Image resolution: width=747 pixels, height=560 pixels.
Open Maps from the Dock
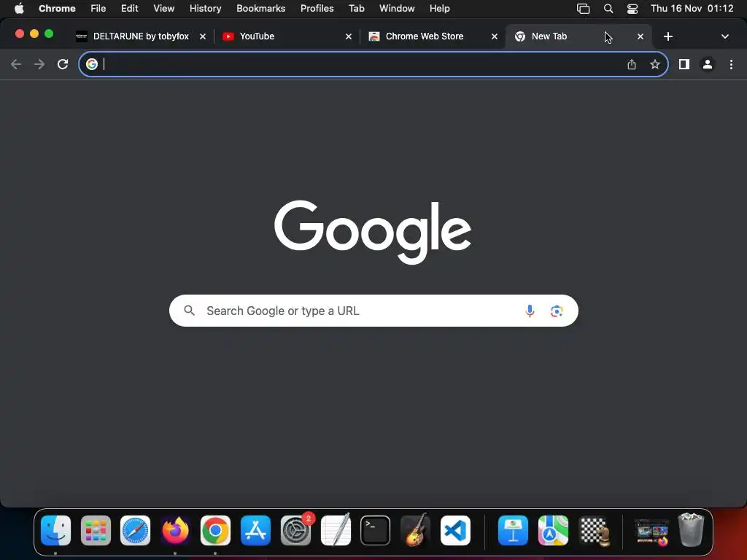pyautogui.click(x=553, y=530)
